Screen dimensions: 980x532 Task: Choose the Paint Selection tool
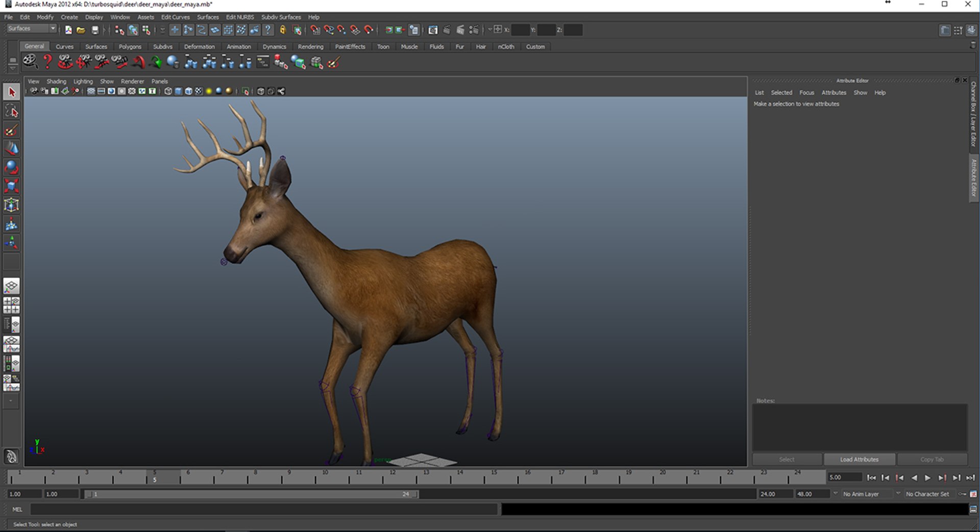point(11,130)
